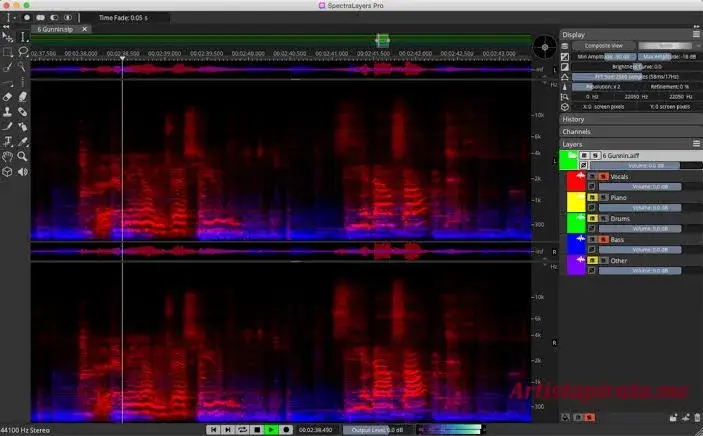Viewport: 703px width, 436px height.
Task: Collapse the toolbar with double-arrow icon
Action: pyautogui.click(x=6, y=27)
